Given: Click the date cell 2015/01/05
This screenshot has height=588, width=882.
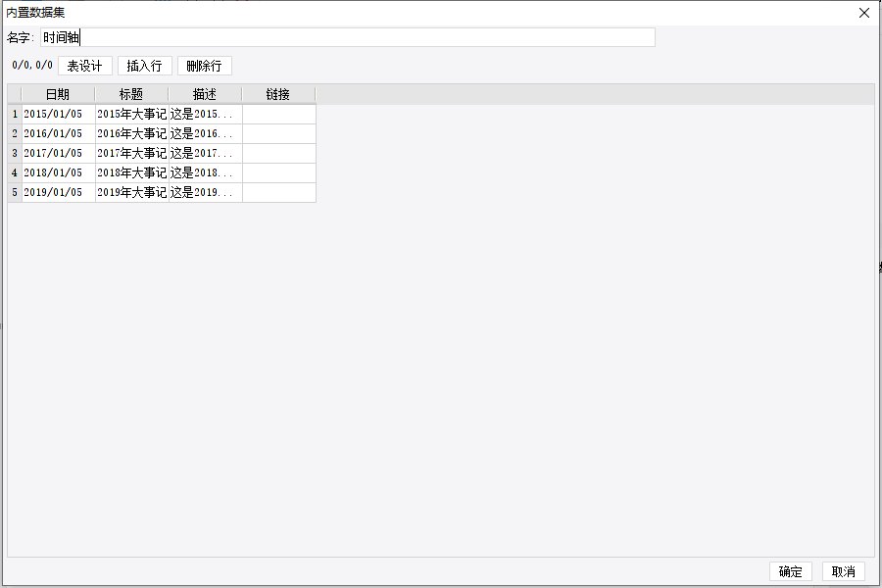Looking at the screenshot, I should [x=59, y=115].
